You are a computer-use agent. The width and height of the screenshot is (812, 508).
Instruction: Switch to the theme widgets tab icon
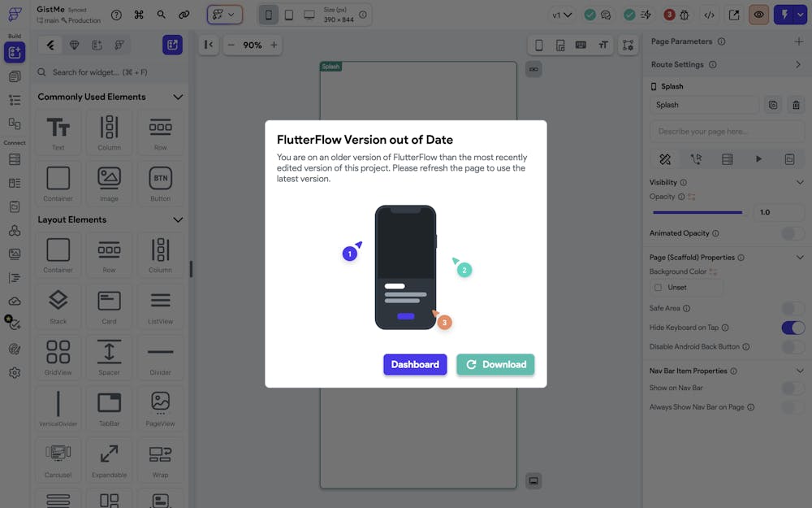119,45
